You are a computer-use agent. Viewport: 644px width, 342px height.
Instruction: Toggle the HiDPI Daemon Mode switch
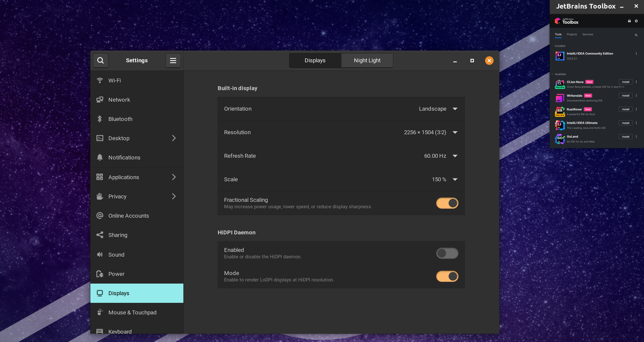(447, 276)
